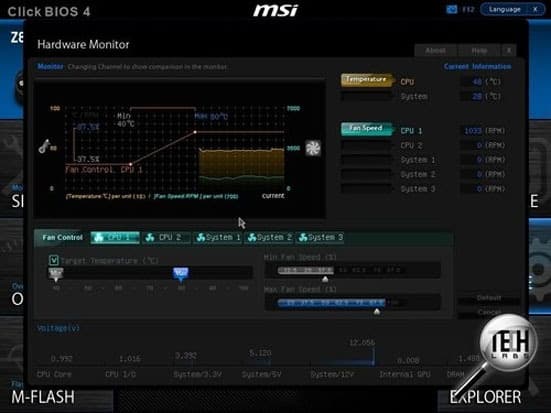Click the fan icon on CPU 2 tab
Viewport: 551px width, 413px height.
[150, 238]
